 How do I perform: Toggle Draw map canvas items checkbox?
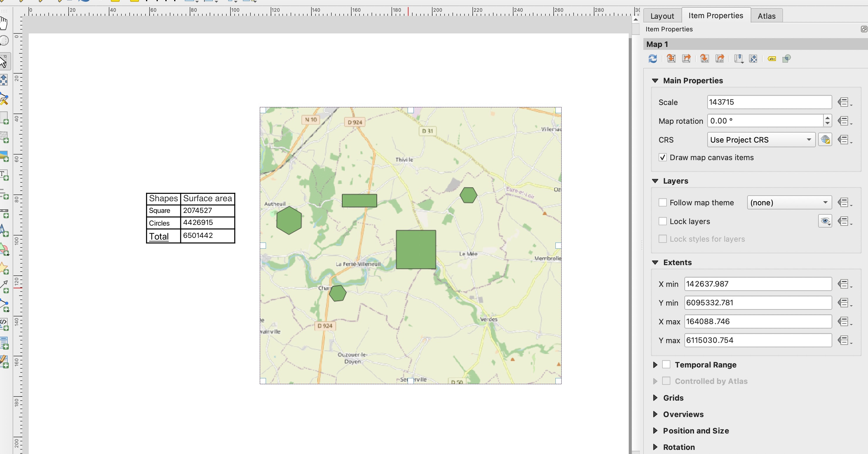[662, 157]
